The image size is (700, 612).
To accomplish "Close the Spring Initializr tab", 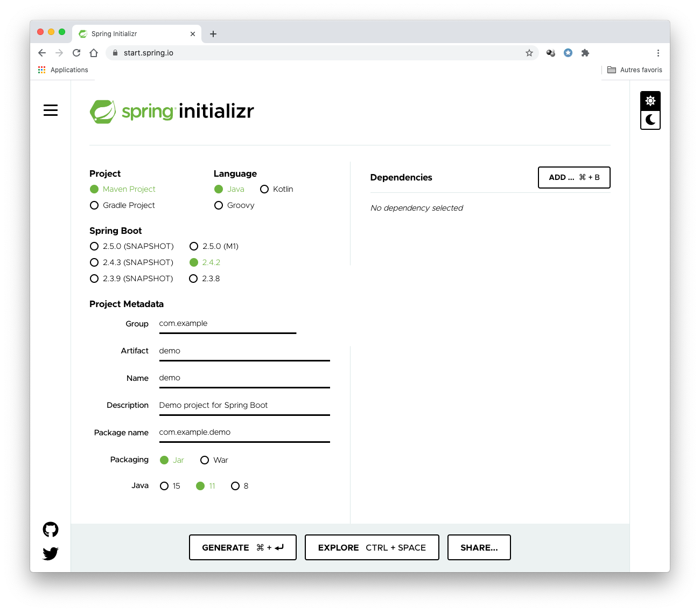I will pyautogui.click(x=193, y=34).
